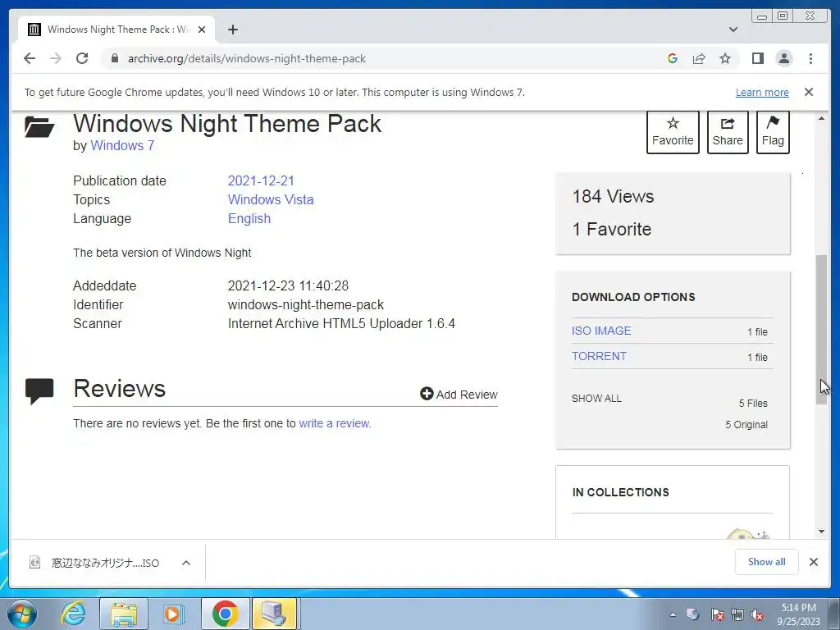View site information via the lock icon
Viewport: 840px width, 630px height.
coord(114,58)
